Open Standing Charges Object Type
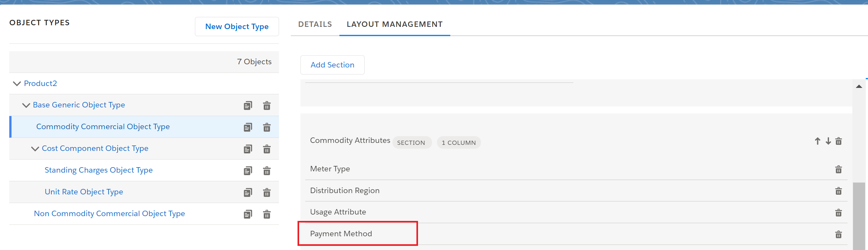This screenshot has height=250, width=868. click(x=98, y=170)
